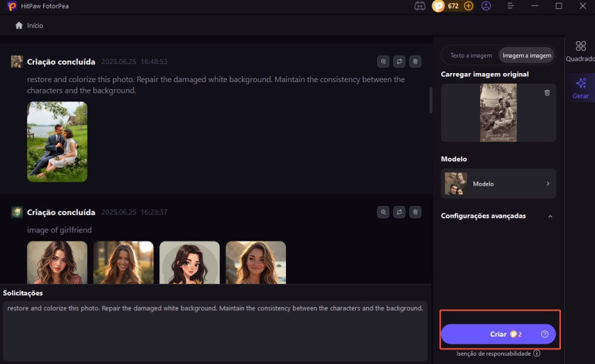Regenerate the 16:48:53 creation

[399, 61]
